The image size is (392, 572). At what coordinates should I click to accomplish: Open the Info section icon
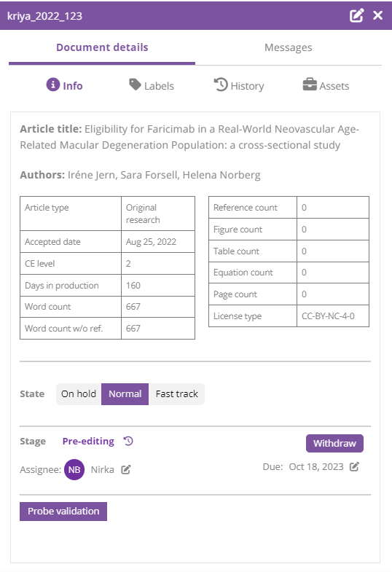pos(53,85)
